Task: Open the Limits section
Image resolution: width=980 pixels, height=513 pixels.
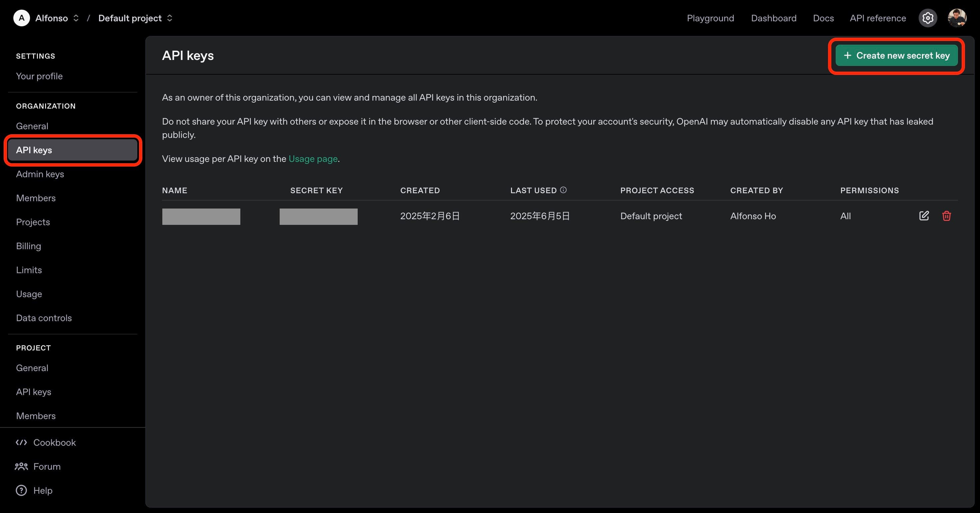Action: 29,269
